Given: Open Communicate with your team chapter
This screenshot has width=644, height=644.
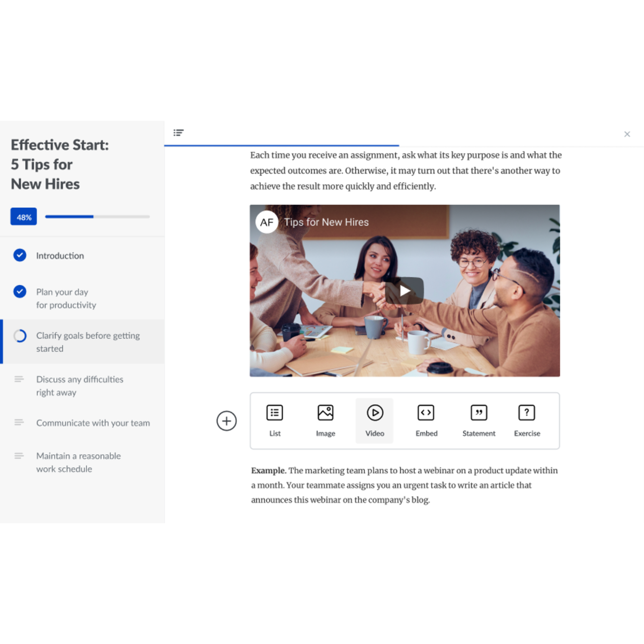Looking at the screenshot, I should pos(93,423).
